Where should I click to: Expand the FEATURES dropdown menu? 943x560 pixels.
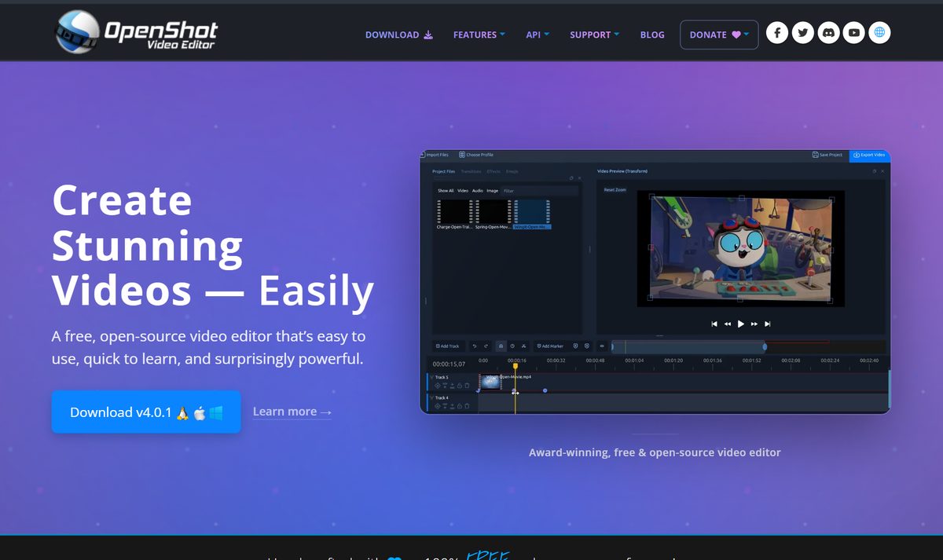click(479, 35)
